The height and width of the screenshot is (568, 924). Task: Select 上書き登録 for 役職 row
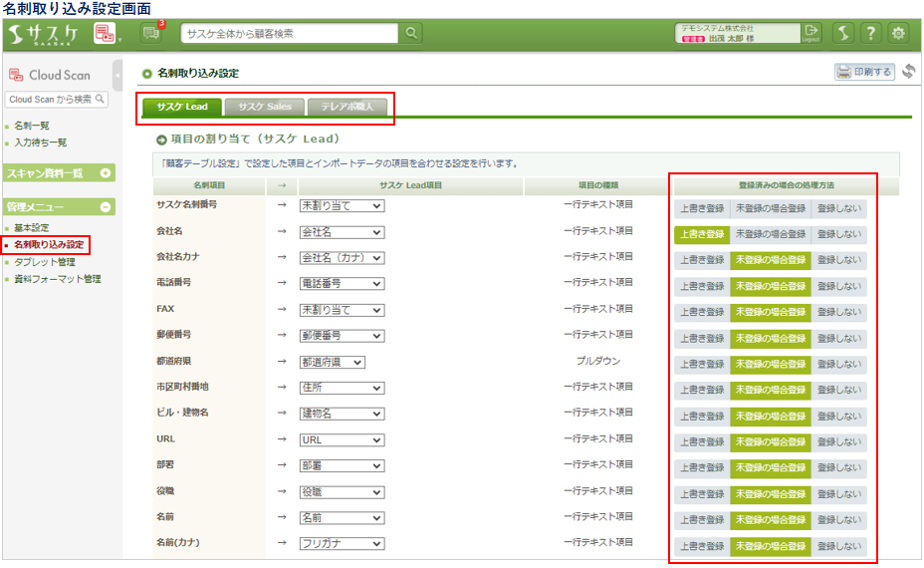[702, 493]
